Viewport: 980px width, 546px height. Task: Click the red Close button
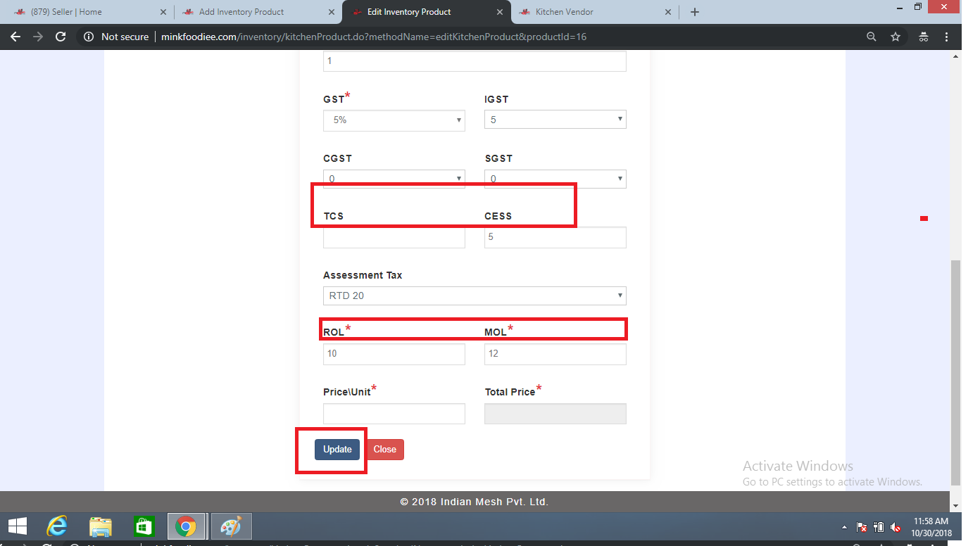tap(385, 450)
